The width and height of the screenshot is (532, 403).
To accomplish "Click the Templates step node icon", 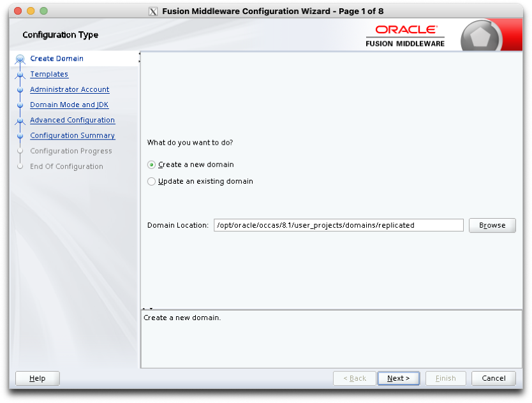I will [x=20, y=75].
